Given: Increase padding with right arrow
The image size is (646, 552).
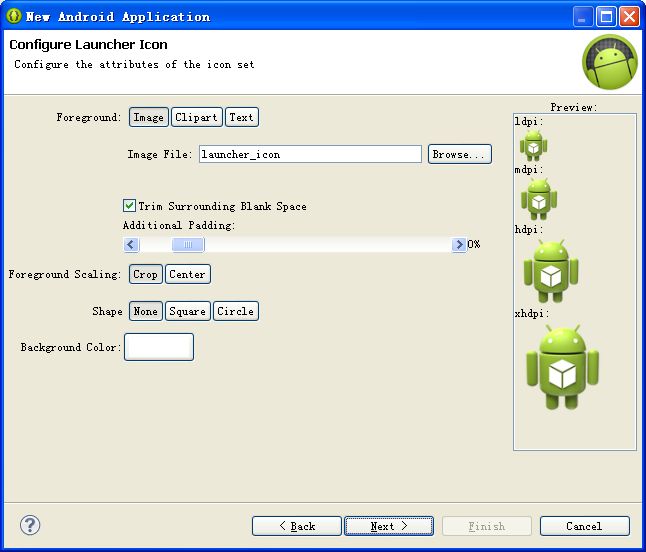Looking at the screenshot, I should point(459,245).
